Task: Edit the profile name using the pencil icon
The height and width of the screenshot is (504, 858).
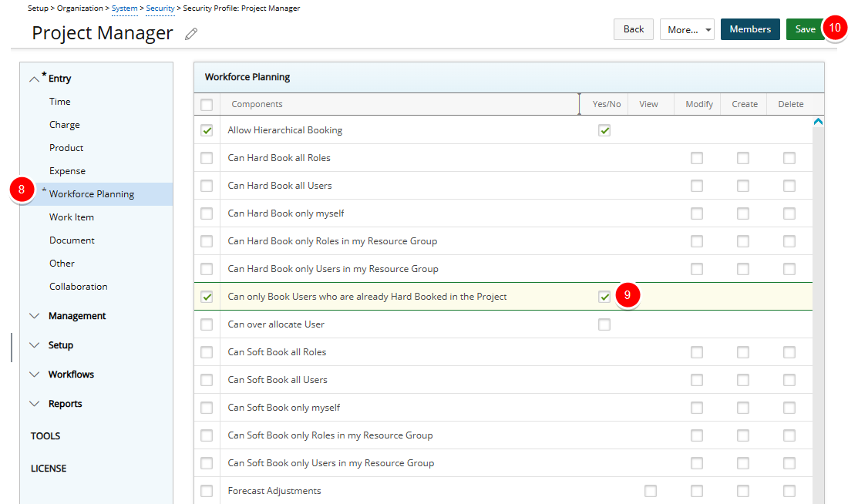Action: pos(190,33)
